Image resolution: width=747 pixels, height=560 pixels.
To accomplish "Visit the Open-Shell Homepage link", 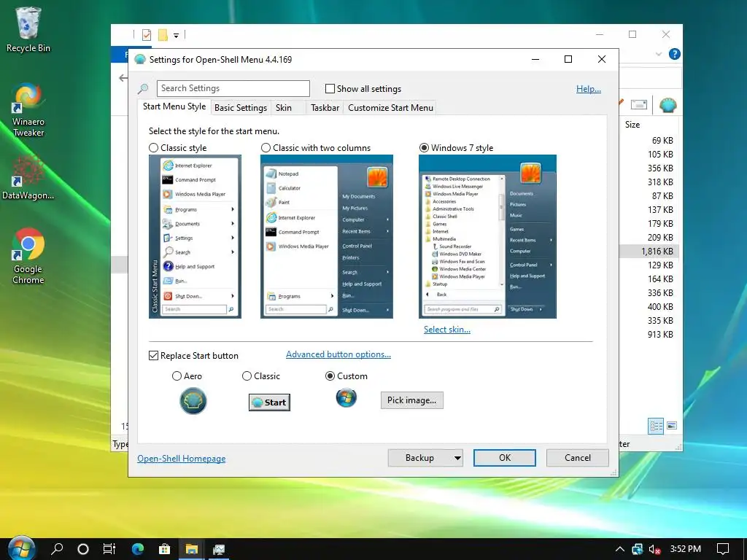I will (182, 459).
